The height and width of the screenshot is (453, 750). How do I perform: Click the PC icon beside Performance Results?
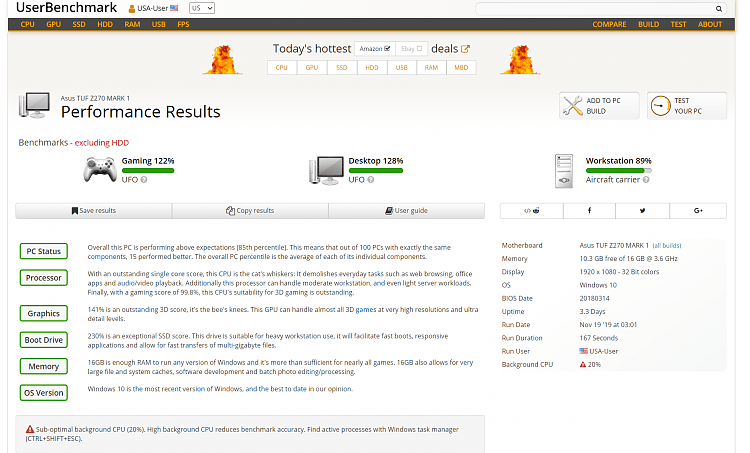[34, 106]
